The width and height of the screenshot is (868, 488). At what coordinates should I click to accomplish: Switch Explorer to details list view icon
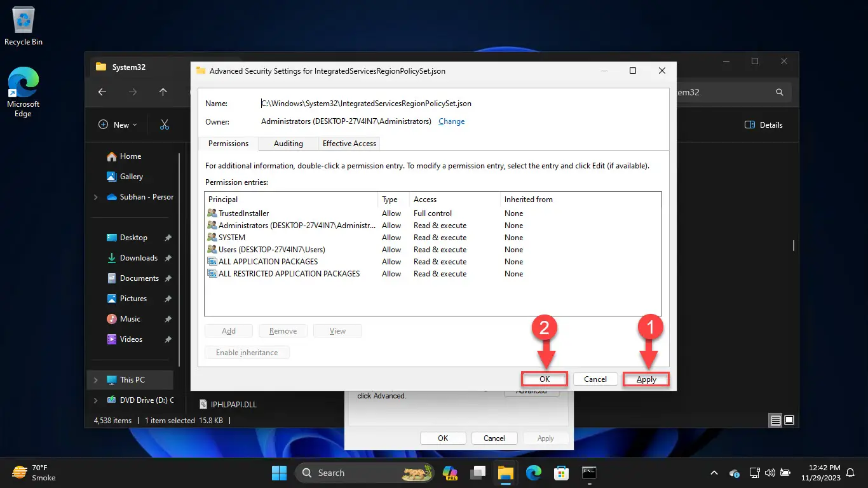pos(775,421)
